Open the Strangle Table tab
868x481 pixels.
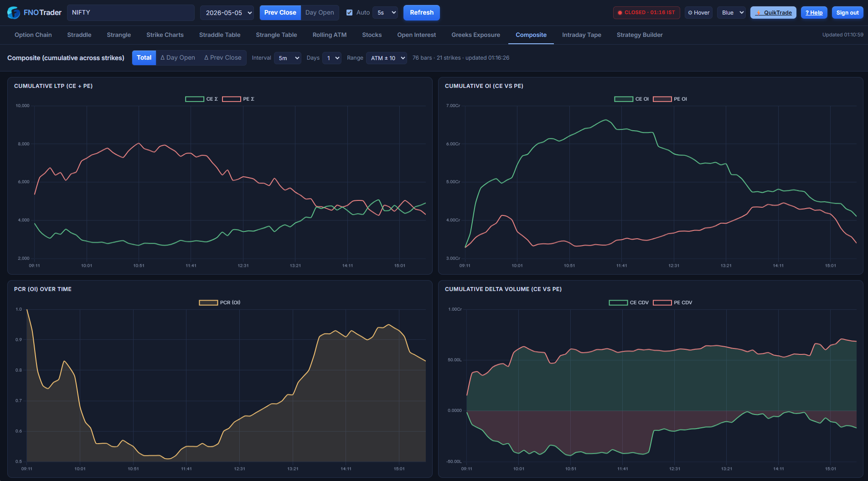[276, 35]
